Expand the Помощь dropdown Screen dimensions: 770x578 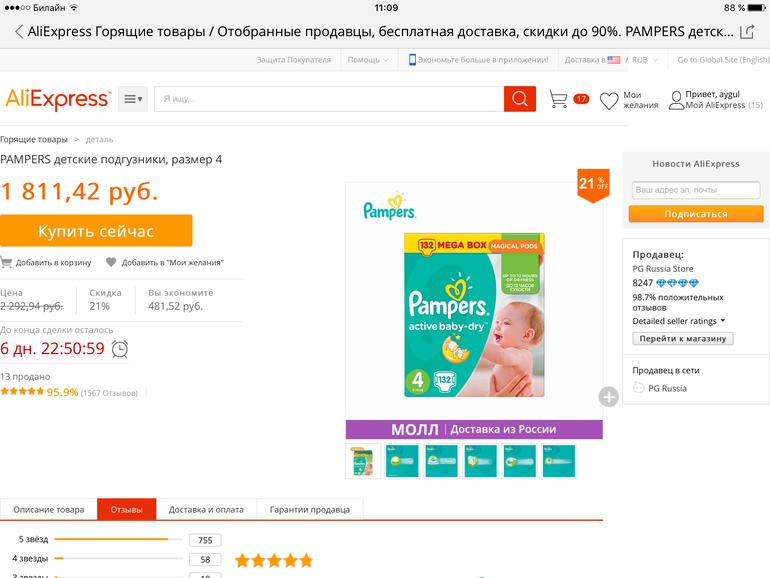click(x=368, y=60)
